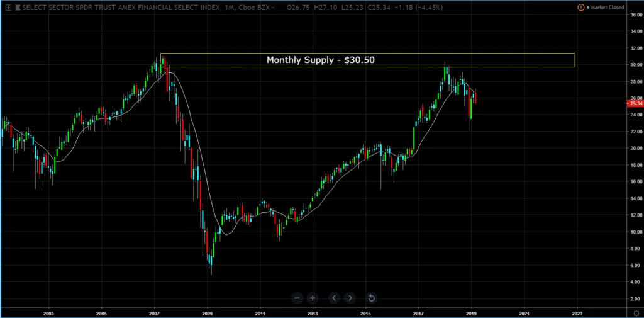Zoom in the chart with the plus button
644x318 pixels.
pos(313,298)
